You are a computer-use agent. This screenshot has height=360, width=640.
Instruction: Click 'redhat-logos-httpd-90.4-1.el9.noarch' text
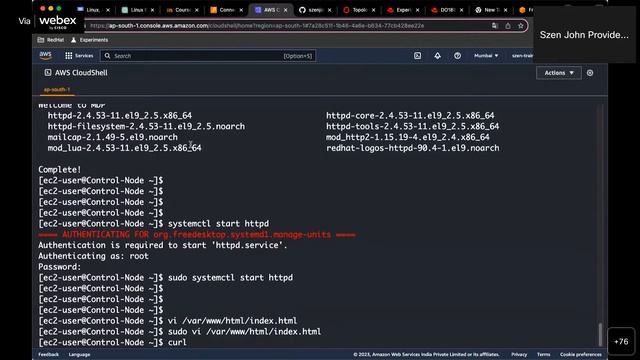(x=412, y=148)
